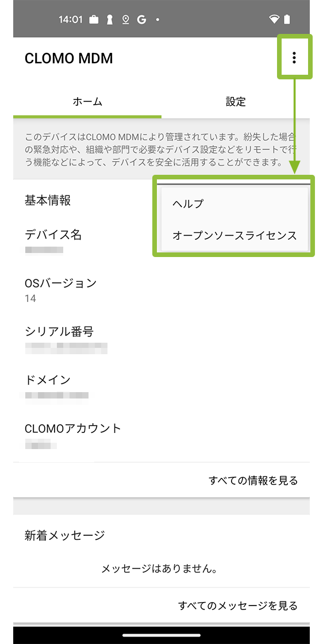Image resolution: width=323 pixels, height=644 pixels.
Task: Tap the CLOMOアカウント entry
Action: pos(161,436)
